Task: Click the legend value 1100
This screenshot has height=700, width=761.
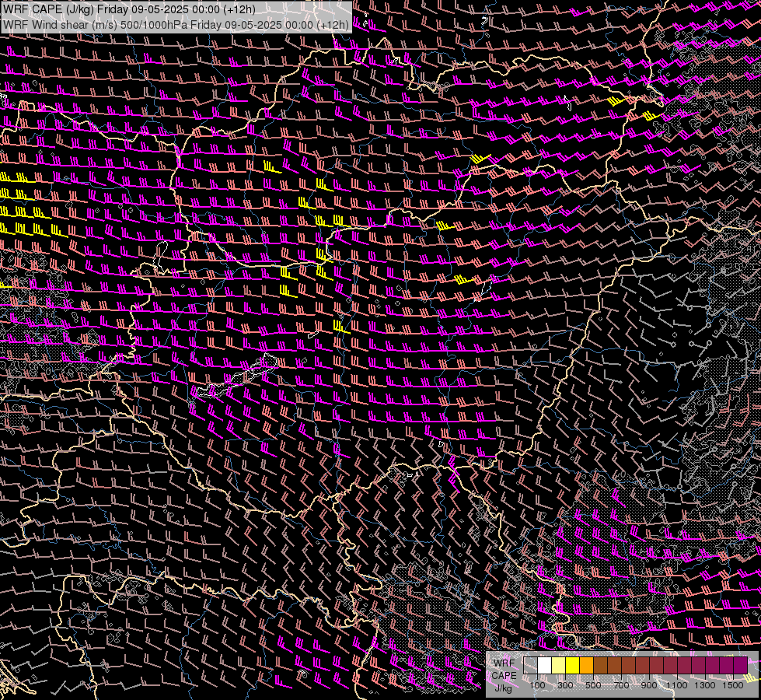Action: tap(677, 685)
